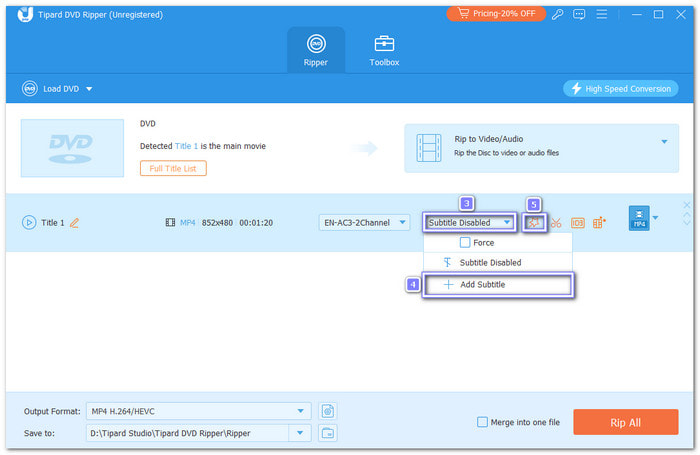700x455 pixels.
Task: Select Add Subtitle from the menu
Action: pyautogui.click(x=497, y=285)
